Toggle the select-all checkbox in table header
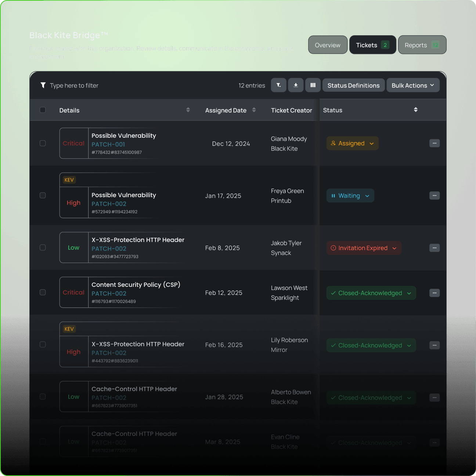This screenshot has height=476, width=476. pyautogui.click(x=43, y=110)
